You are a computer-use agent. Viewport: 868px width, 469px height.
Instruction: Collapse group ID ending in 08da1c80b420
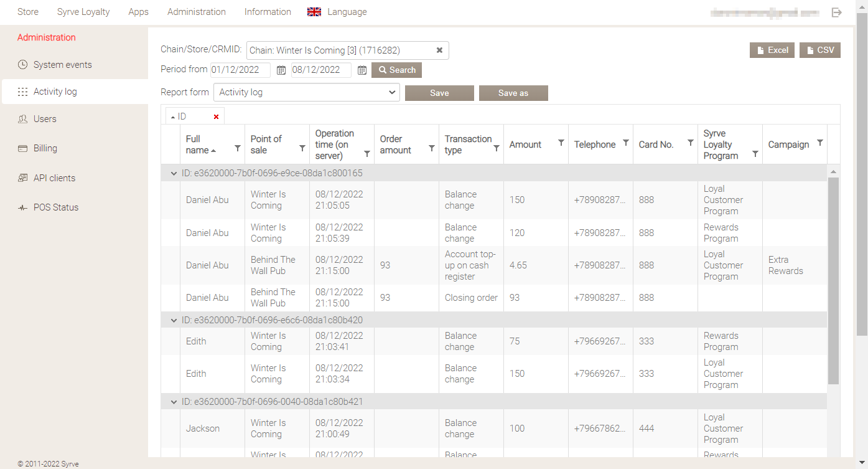174,320
